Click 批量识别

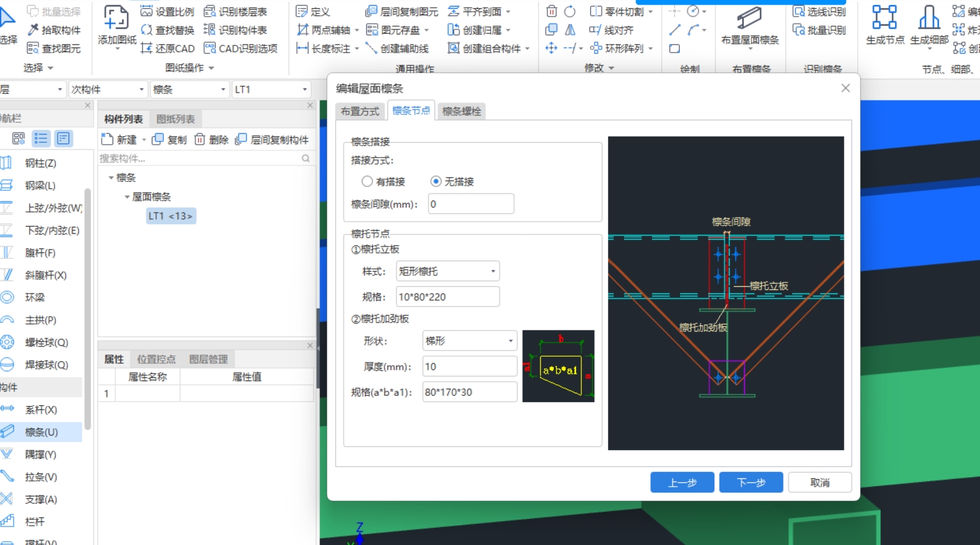click(819, 30)
